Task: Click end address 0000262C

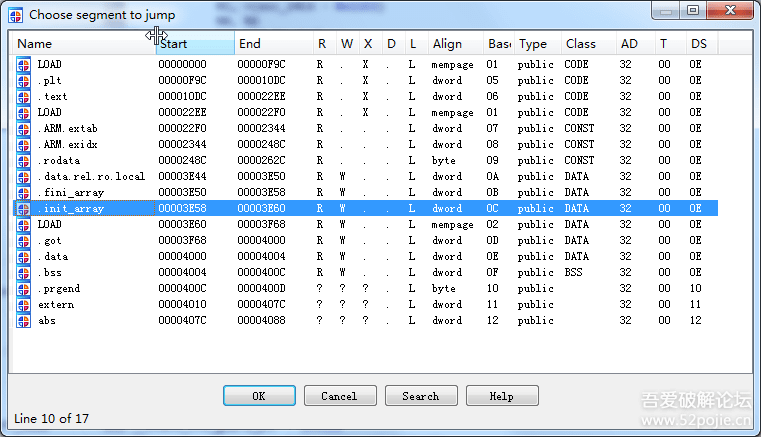Action: tap(262, 161)
